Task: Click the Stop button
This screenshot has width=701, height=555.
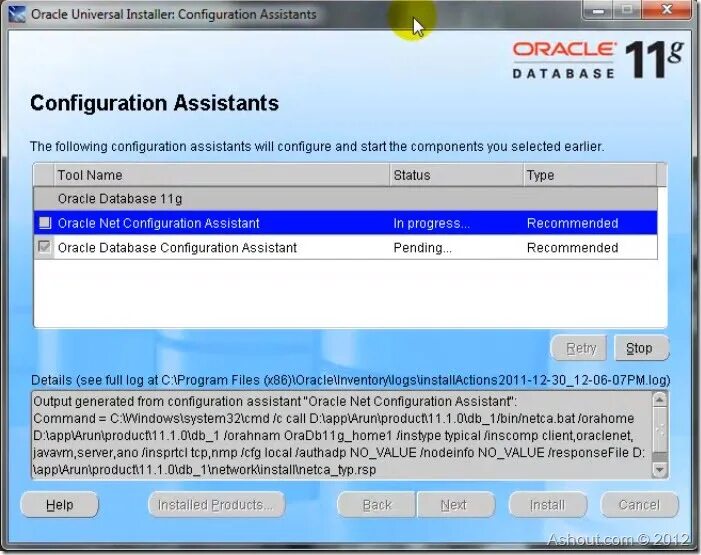Action: click(641, 348)
